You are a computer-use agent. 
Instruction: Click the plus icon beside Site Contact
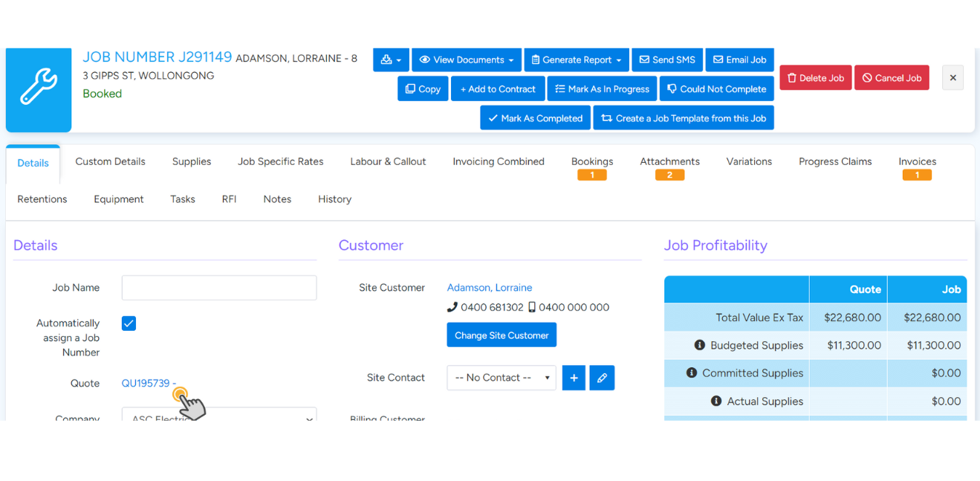click(574, 378)
